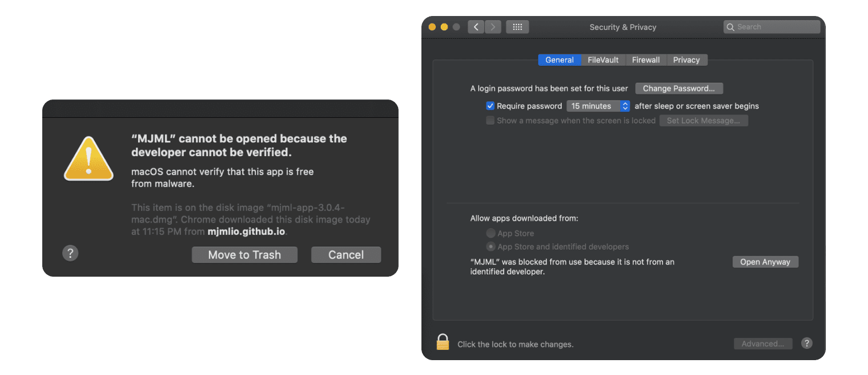Click 'A login password has been set' text

549,89
